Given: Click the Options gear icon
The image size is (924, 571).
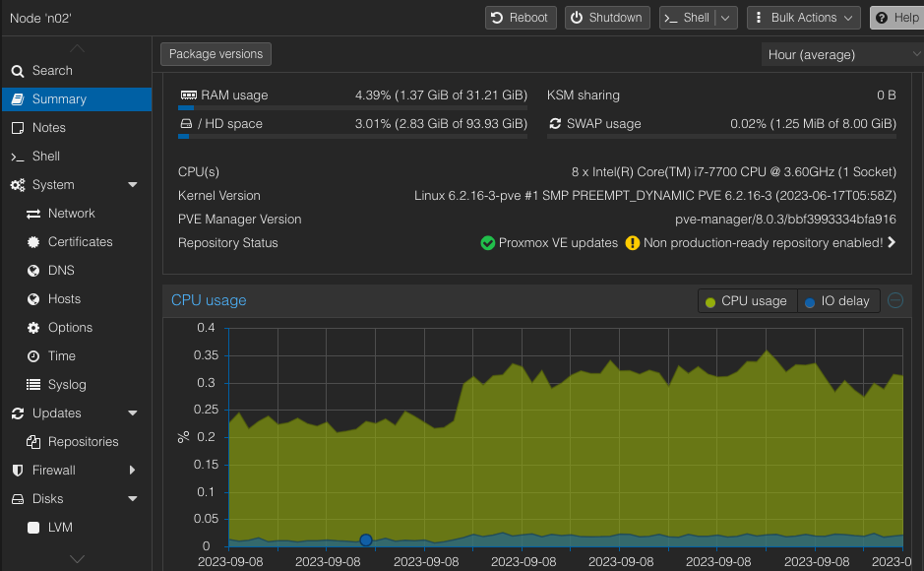Looking at the screenshot, I should tap(33, 328).
